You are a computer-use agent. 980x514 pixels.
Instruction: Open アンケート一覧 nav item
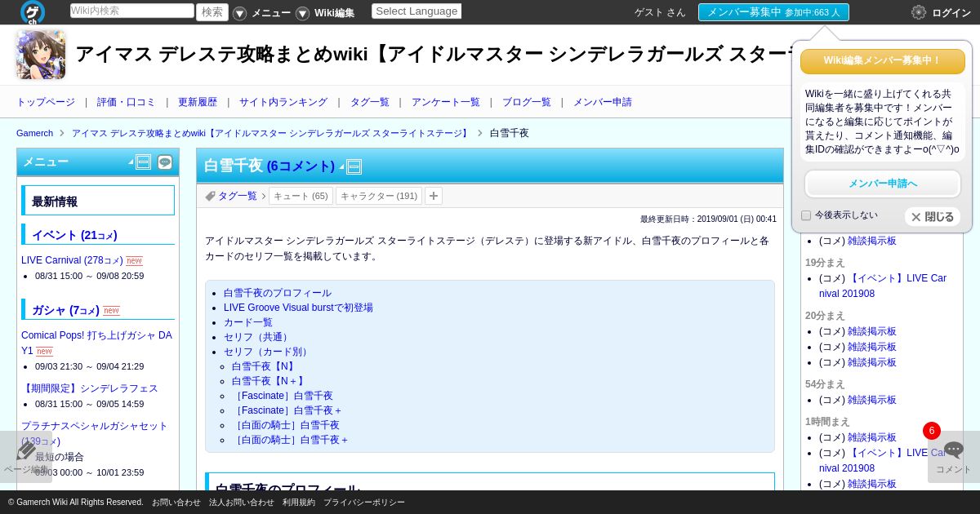click(446, 102)
